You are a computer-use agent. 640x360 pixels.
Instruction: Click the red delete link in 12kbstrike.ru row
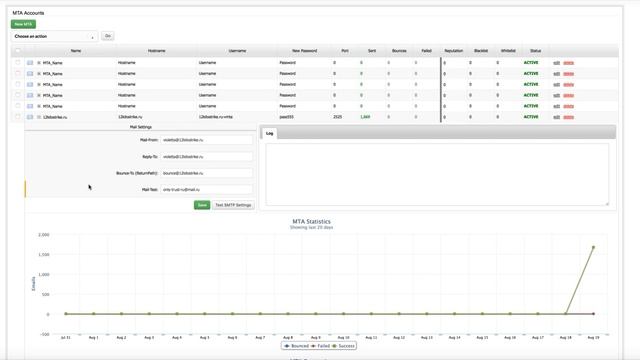569,117
